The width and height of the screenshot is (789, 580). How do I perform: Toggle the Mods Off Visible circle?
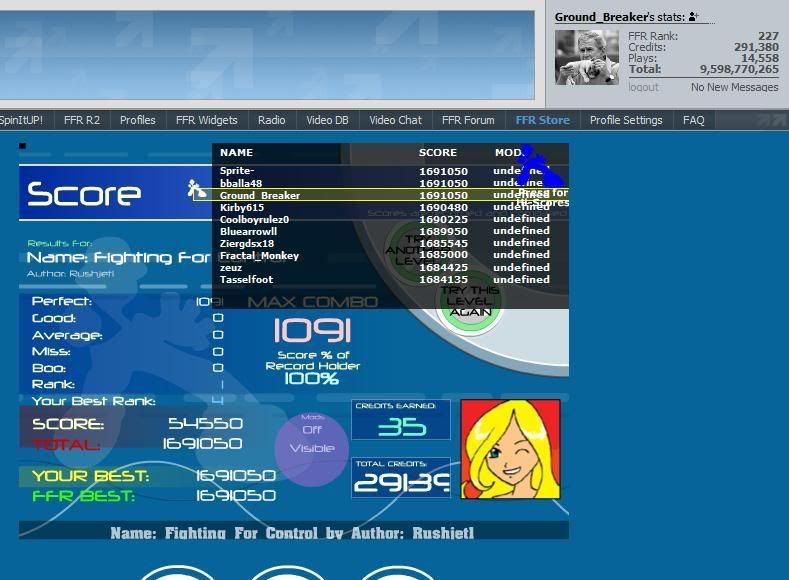click(x=312, y=448)
